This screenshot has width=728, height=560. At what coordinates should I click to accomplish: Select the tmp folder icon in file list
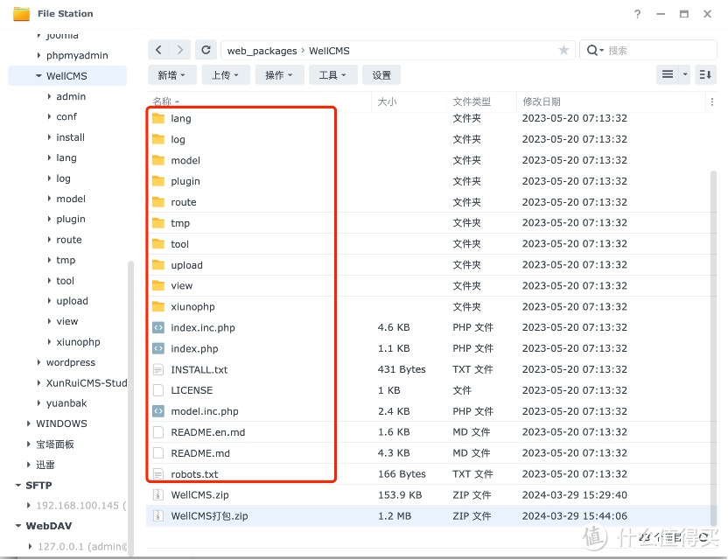click(x=158, y=223)
